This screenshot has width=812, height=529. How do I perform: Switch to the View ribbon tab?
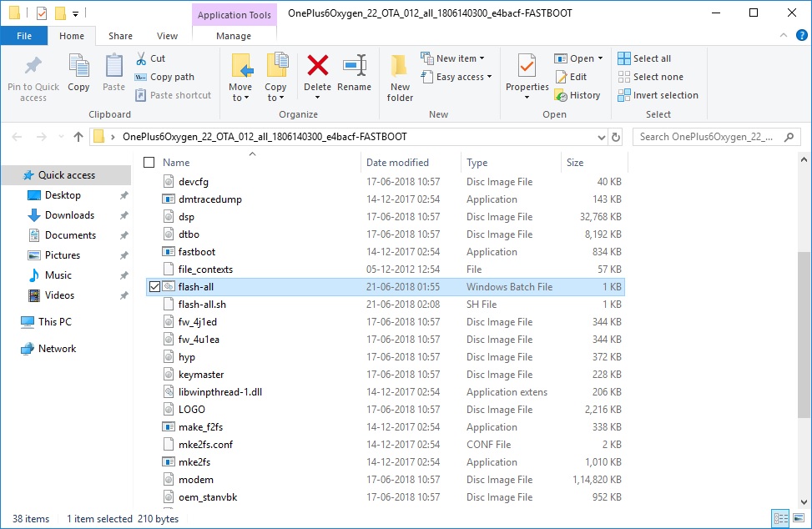click(x=167, y=36)
